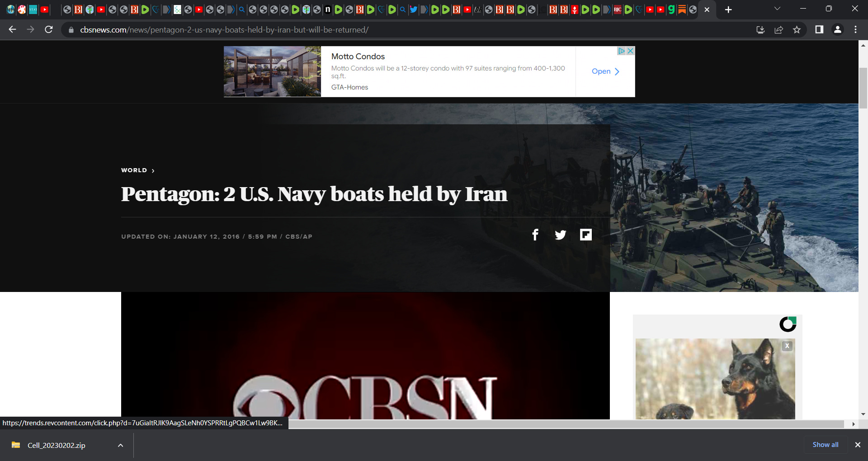Screen dimensions: 868x461
Task: Open a new browser tab
Action: point(728,9)
